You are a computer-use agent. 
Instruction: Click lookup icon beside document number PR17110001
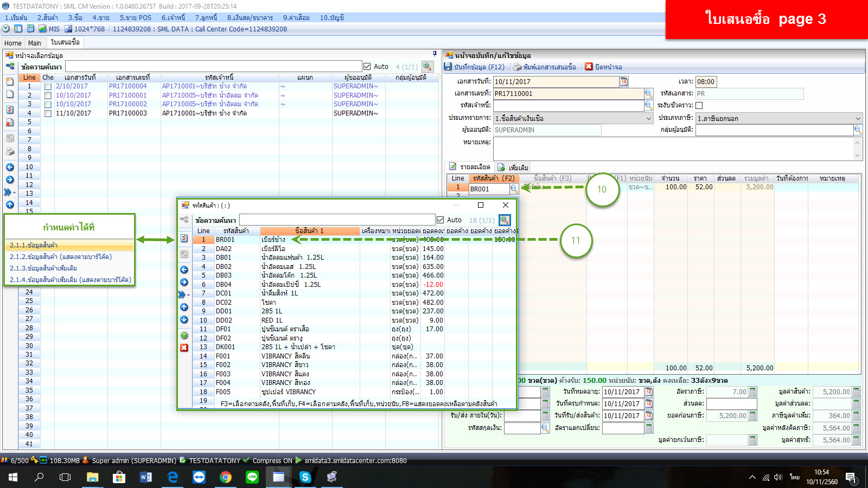point(648,93)
